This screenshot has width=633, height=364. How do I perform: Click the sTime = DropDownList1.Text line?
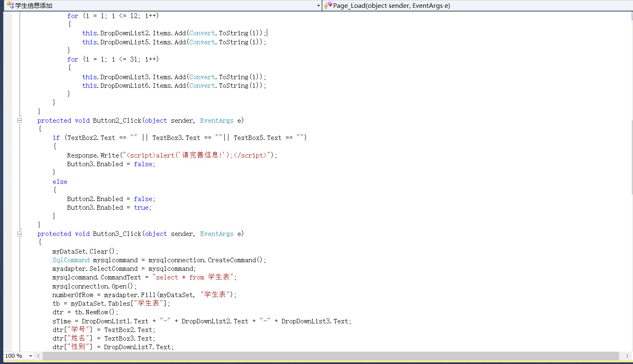[202, 321]
